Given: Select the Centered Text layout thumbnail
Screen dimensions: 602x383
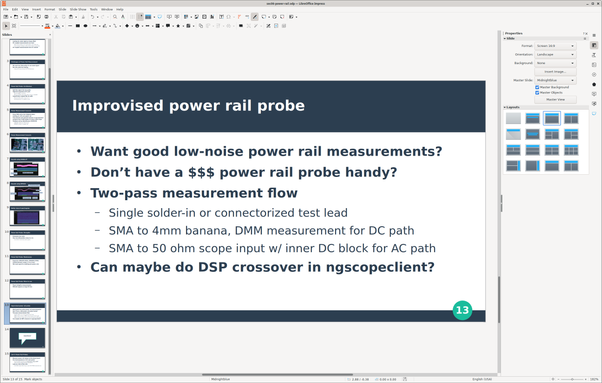Looking at the screenshot, I should [533, 134].
